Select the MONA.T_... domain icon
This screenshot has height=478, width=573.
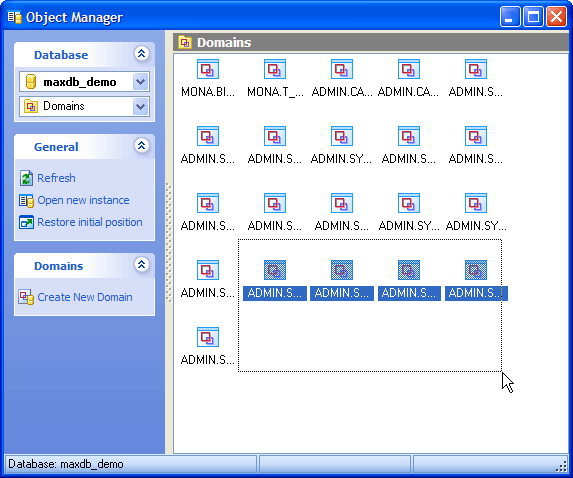[x=275, y=69]
